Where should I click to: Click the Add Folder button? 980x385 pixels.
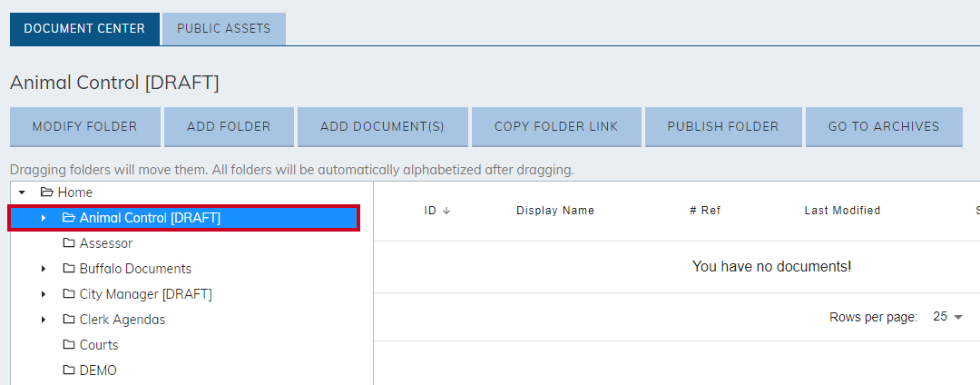click(x=229, y=127)
